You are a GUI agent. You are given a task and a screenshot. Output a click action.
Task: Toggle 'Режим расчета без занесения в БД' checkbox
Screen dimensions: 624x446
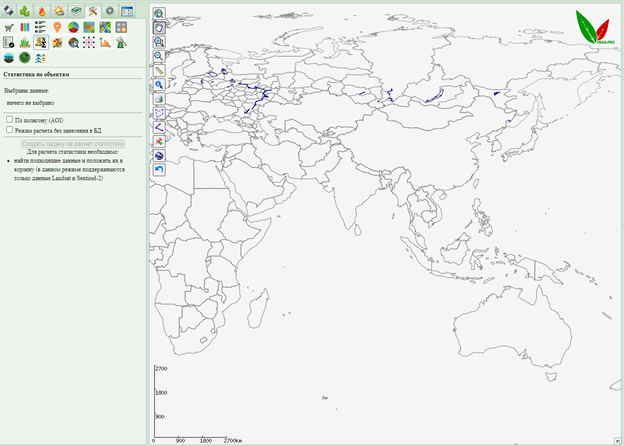9,129
